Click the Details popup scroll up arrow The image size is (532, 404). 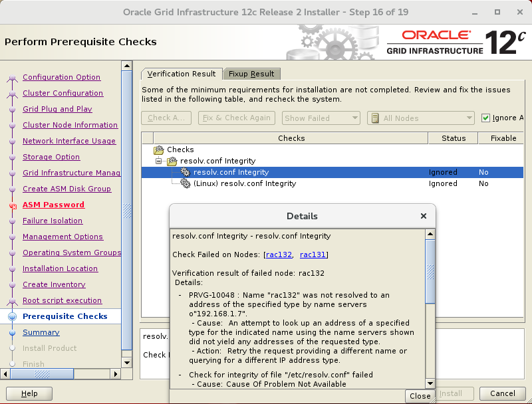pyautogui.click(x=430, y=234)
